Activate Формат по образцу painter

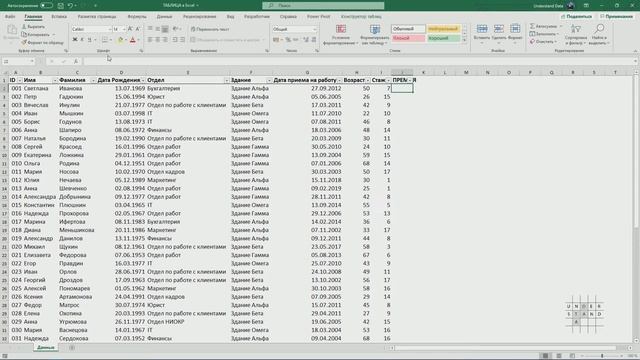point(42,42)
